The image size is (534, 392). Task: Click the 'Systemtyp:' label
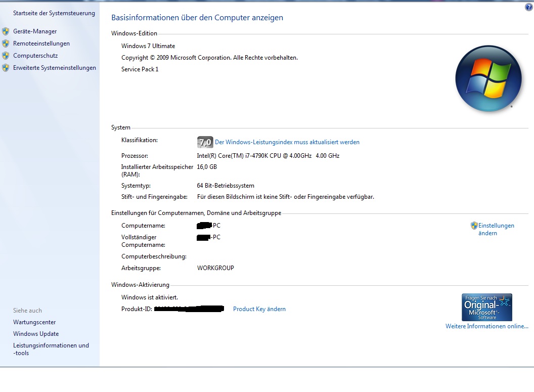[x=136, y=186]
